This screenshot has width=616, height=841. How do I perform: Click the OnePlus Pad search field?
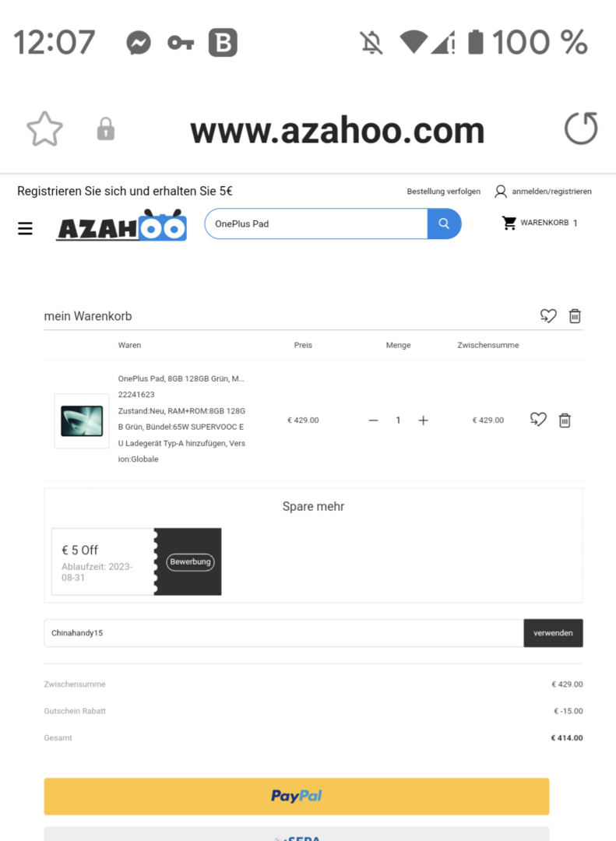pyautogui.click(x=316, y=223)
